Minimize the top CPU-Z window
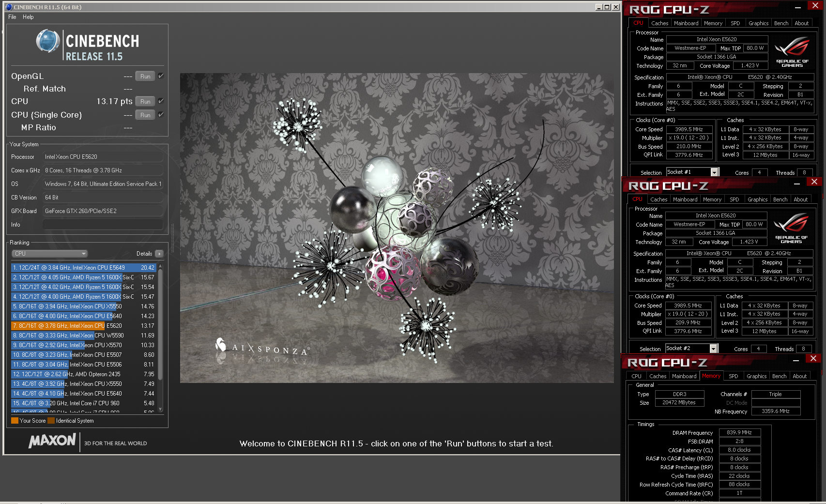 (798, 7)
